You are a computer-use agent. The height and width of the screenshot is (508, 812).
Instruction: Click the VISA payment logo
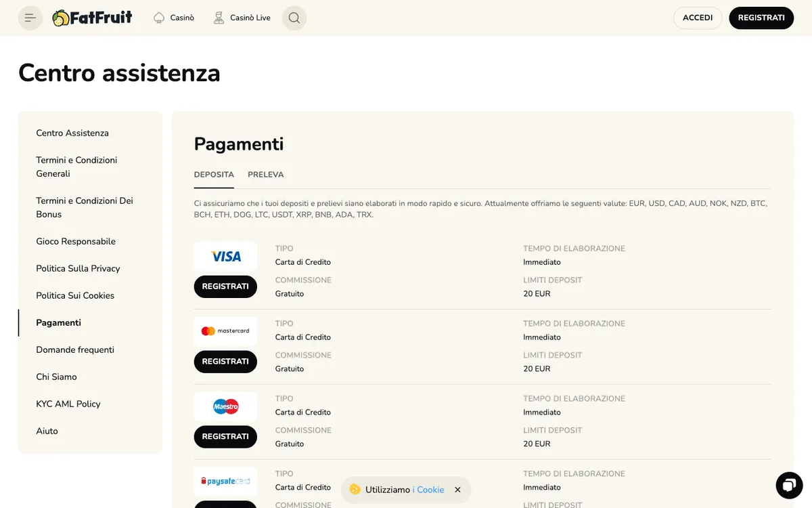click(225, 257)
